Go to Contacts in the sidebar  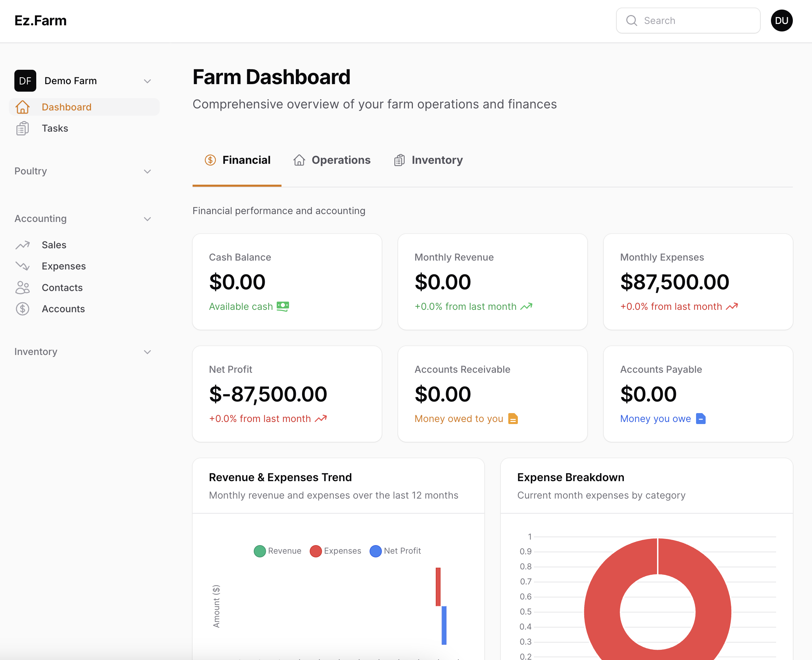84,288
